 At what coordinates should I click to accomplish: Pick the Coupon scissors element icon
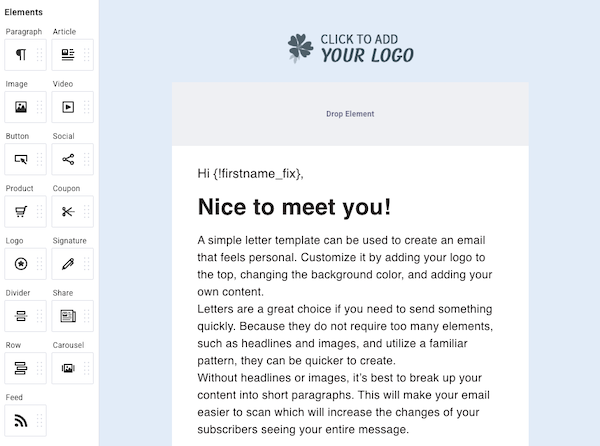68,211
